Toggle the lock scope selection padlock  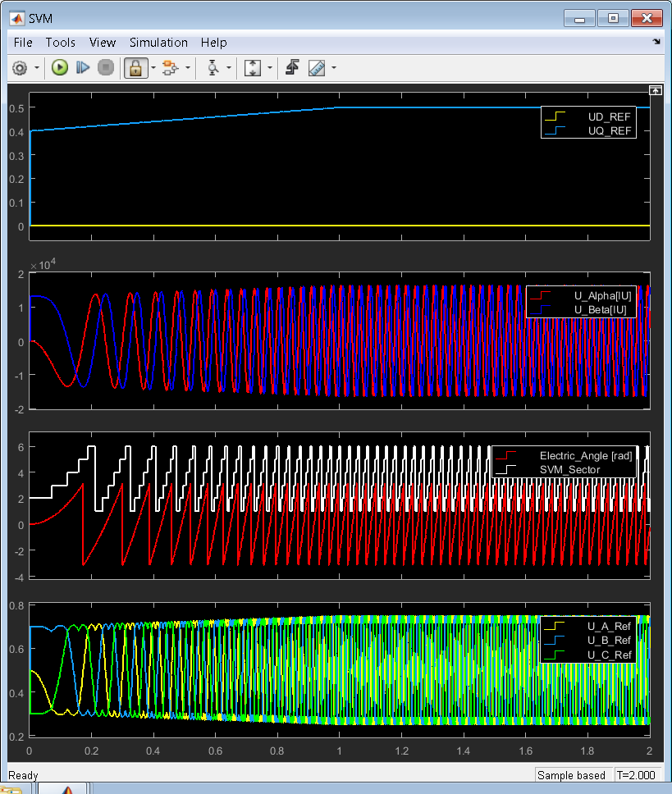point(135,68)
